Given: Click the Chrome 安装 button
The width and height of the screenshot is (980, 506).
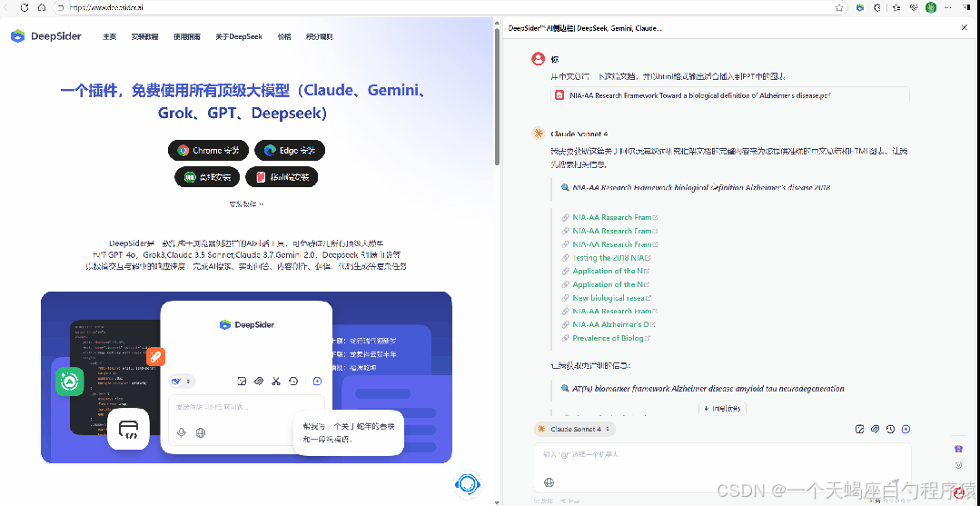Looking at the screenshot, I should (x=208, y=150).
